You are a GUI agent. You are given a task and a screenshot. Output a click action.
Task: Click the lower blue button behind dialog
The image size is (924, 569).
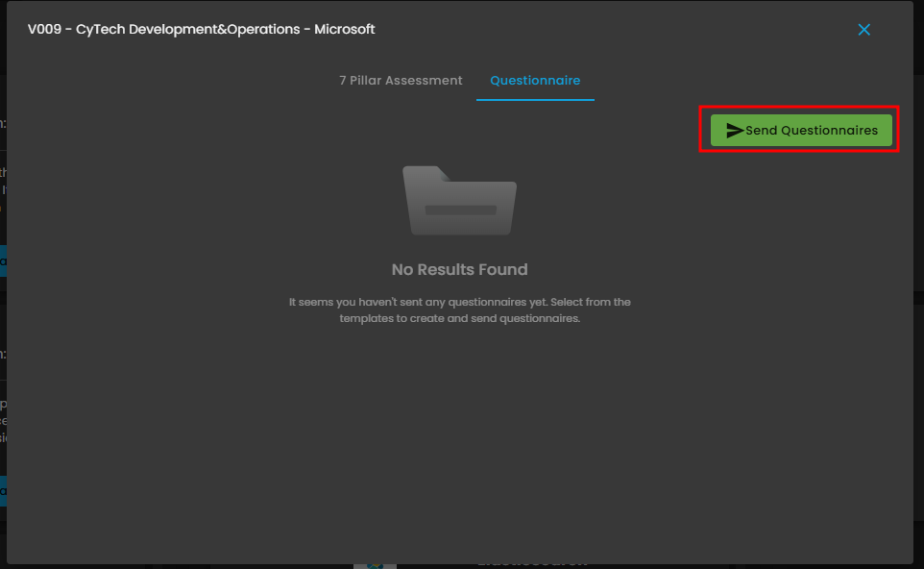click(x=3, y=490)
